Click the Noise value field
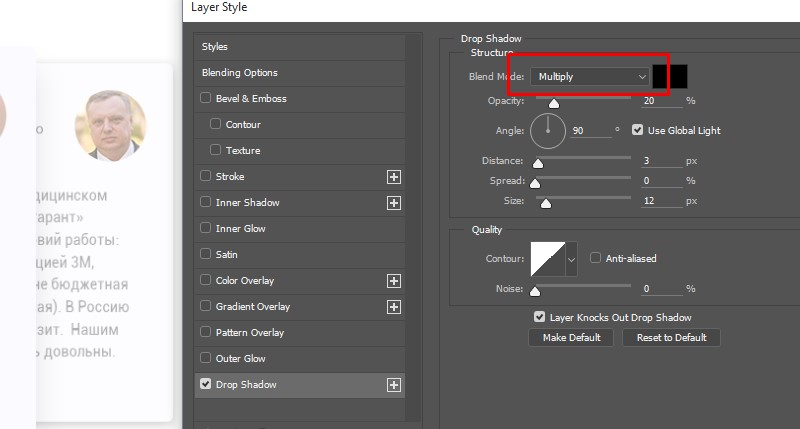Viewport: 800px width, 429px height. tap(662, 289)
